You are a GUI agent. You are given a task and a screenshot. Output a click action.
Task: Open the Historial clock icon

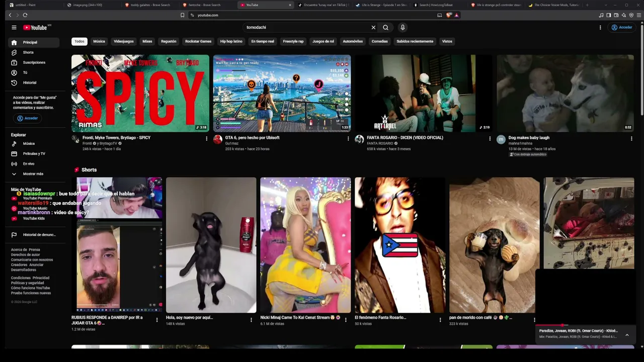tap(14, 82)
